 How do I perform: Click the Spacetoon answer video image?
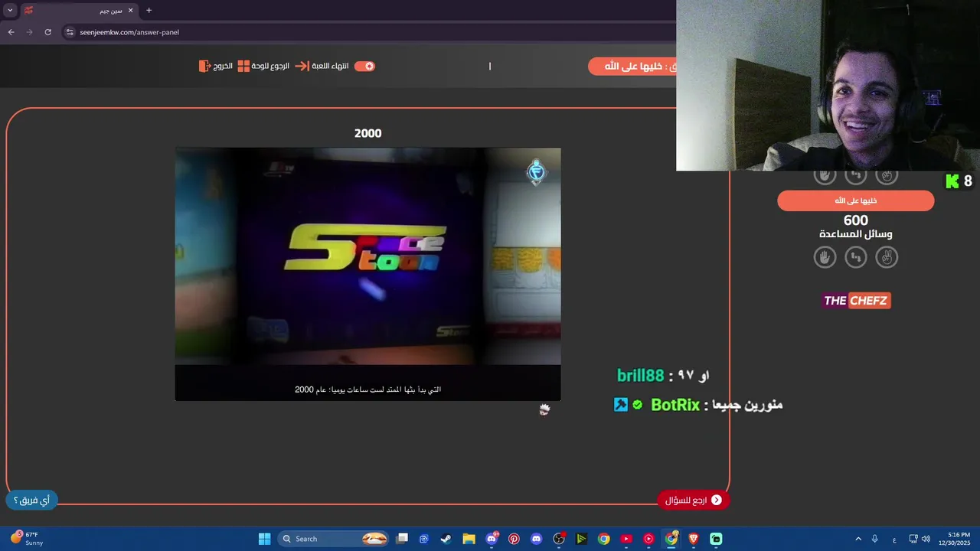pos(367,274)
